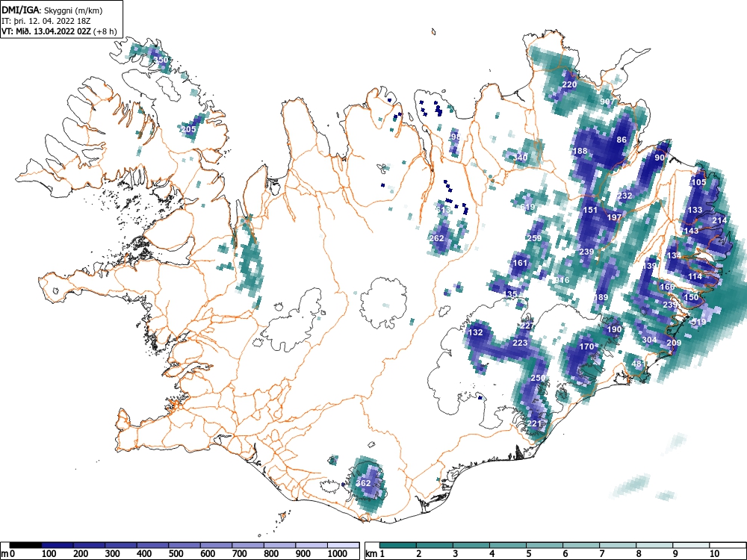Click the visibility value '362' in the south
Image resolution: width=747 pixels, height=560 pixels.
pos(363,483)
